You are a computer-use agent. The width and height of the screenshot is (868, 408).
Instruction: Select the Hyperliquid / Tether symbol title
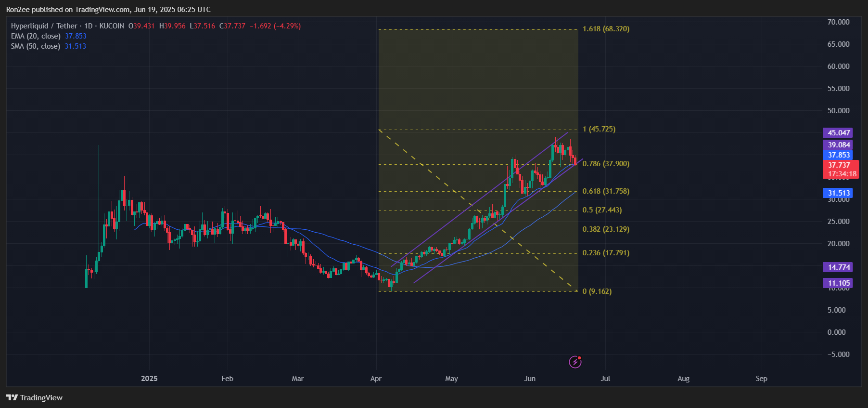[44, 26]
